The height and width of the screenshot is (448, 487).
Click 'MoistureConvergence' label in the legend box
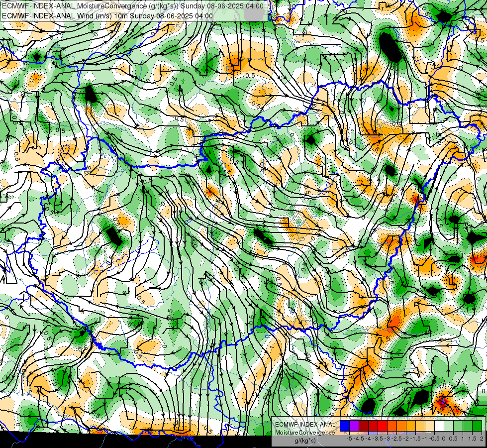click(x=305, y=433)
